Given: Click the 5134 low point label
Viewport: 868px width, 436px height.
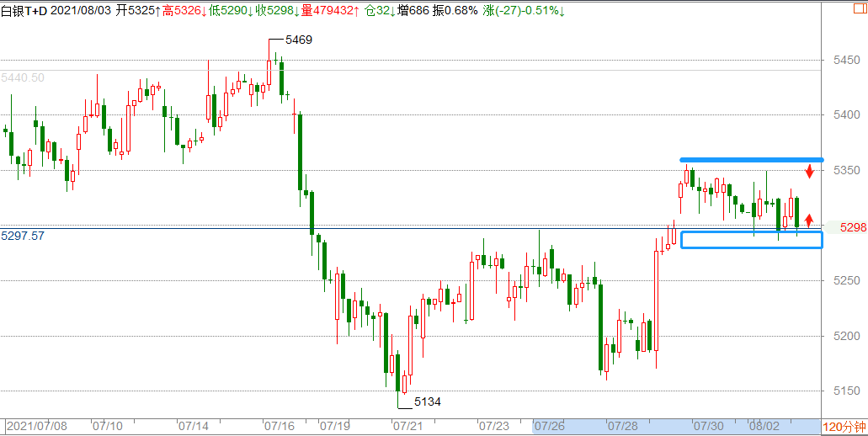Looking at the screenshot, I should [x=428, y=401].
